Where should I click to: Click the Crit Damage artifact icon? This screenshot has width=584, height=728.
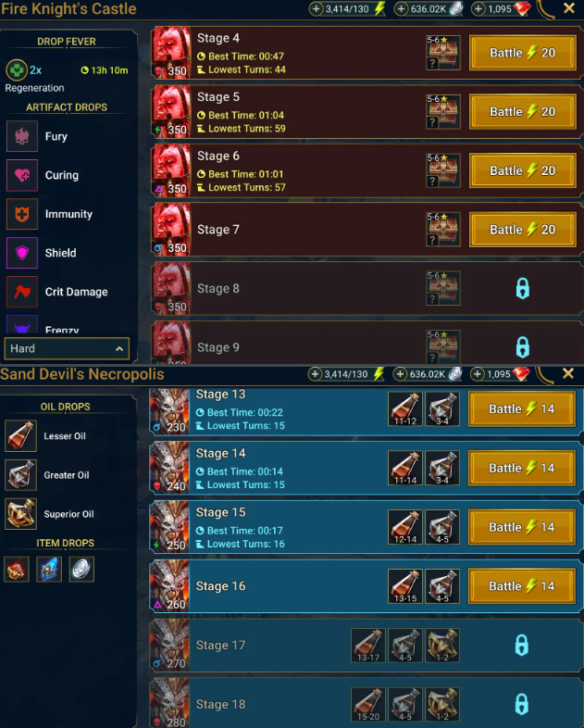22,292
